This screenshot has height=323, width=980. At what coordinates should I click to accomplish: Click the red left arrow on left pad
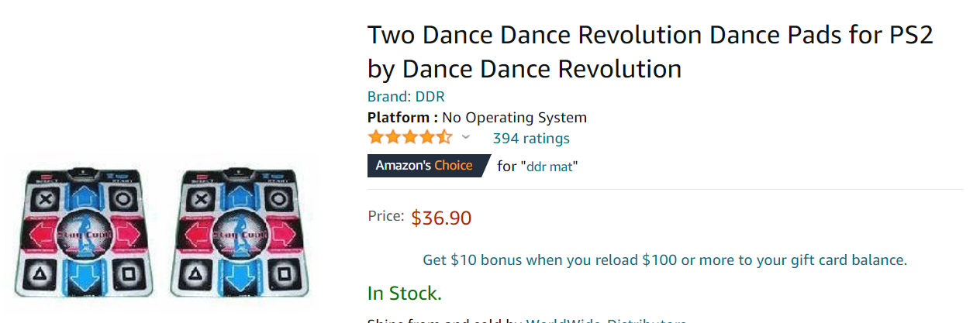[x=37, y=233]
